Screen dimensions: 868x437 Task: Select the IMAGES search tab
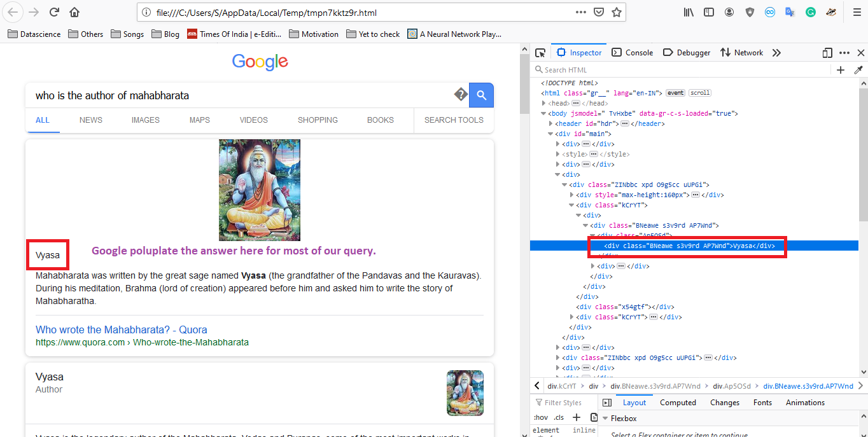(x=146, y=120)
